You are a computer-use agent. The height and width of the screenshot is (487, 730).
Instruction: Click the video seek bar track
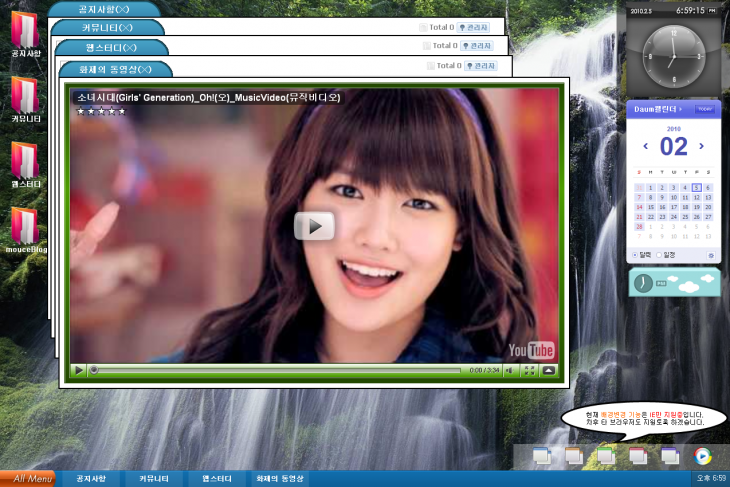point(277,371)
